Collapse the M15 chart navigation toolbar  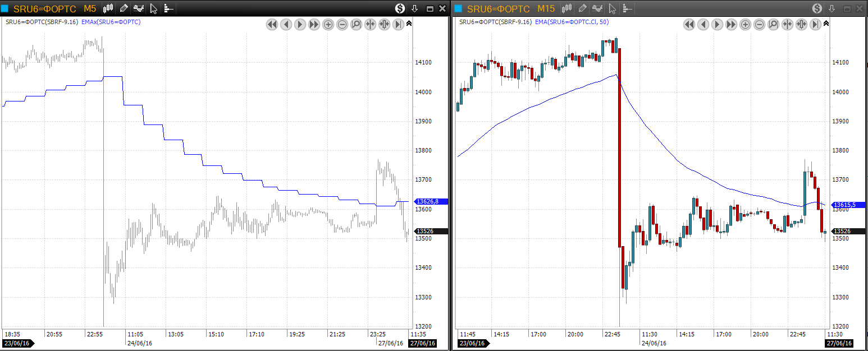[x=826, y=24]
